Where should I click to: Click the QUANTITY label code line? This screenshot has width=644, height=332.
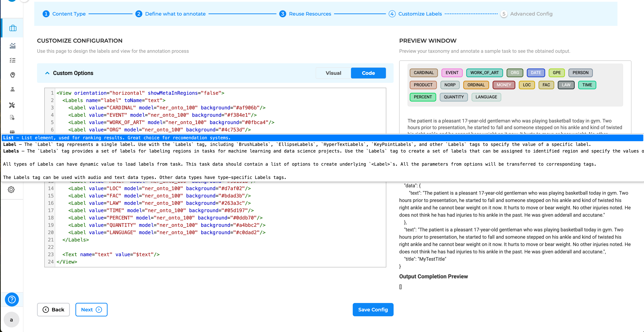(167, 225)
